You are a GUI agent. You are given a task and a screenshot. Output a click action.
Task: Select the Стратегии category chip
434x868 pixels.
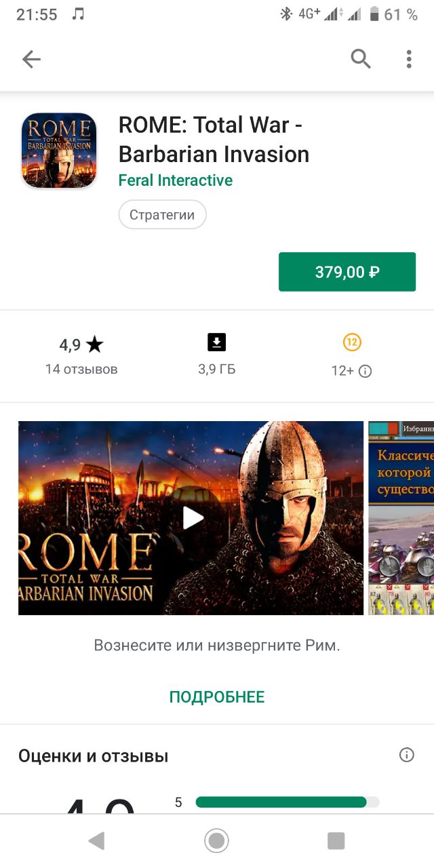point(162,215)
